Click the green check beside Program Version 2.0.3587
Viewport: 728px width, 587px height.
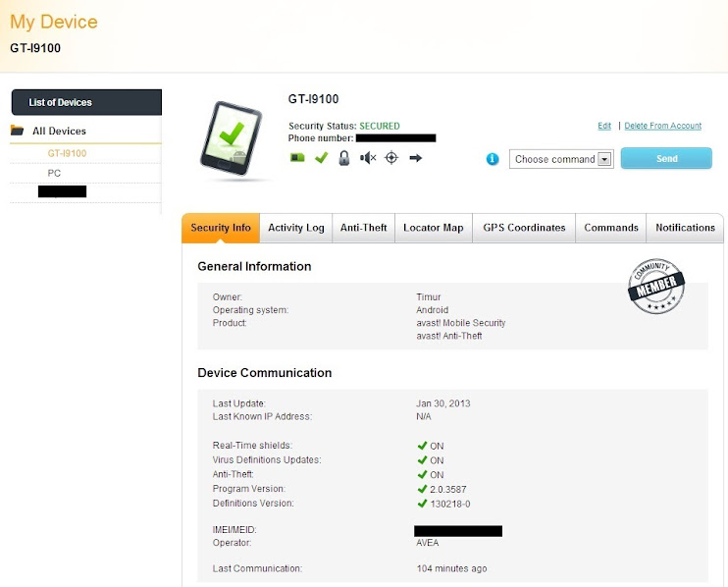point(422,489)
